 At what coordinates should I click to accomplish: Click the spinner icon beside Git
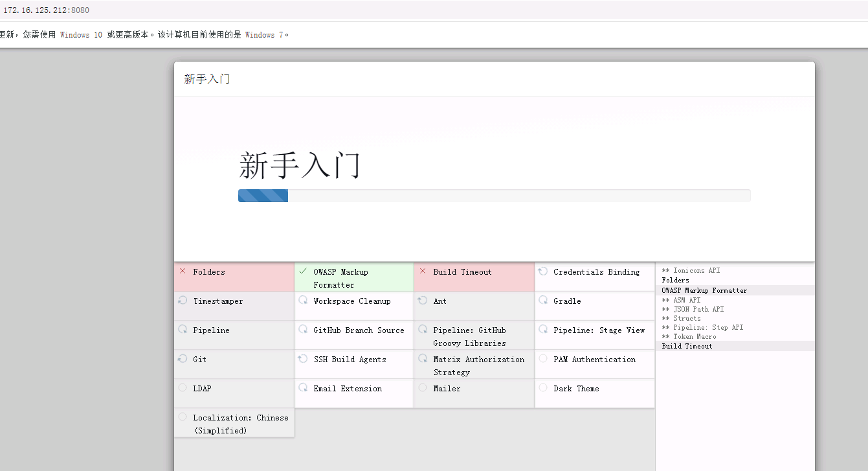[183, 359]
